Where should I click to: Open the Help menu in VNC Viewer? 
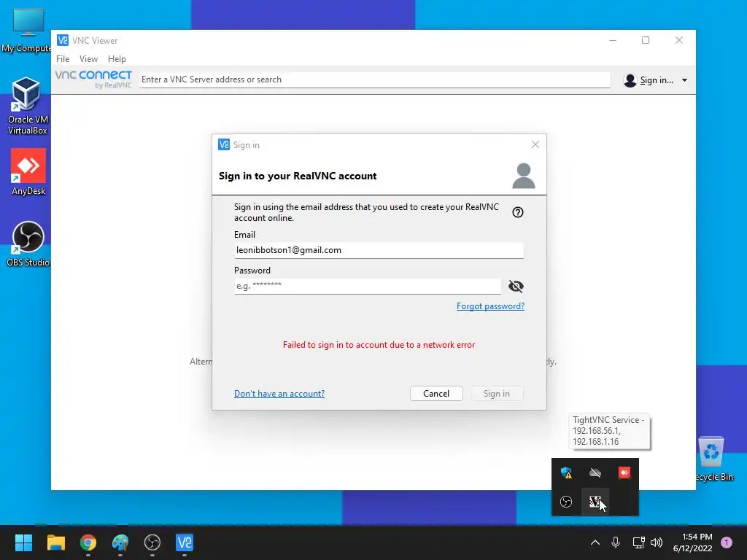117,59
